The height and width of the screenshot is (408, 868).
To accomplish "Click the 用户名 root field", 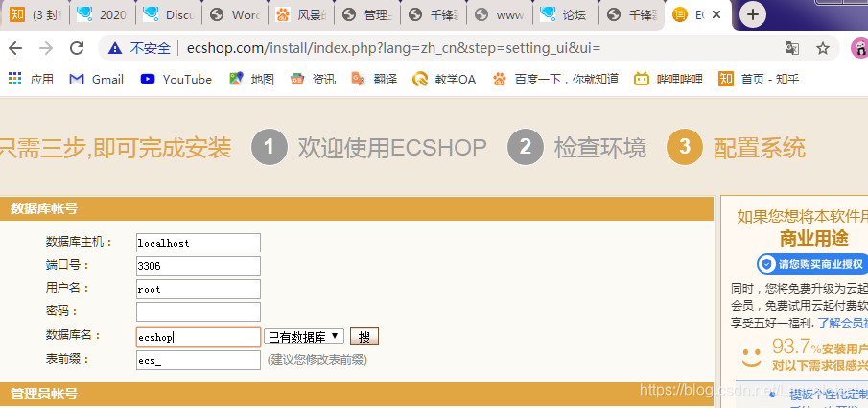I will (199, 289).
